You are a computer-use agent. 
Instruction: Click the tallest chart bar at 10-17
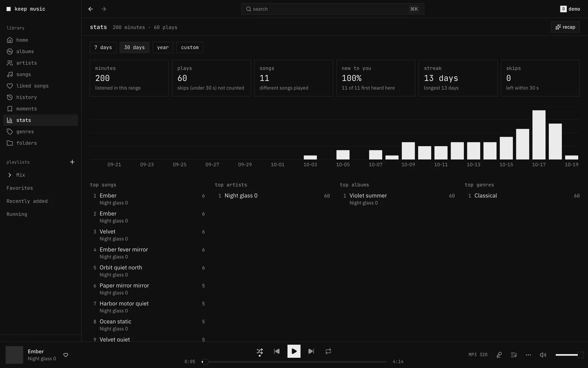point(539,135)
